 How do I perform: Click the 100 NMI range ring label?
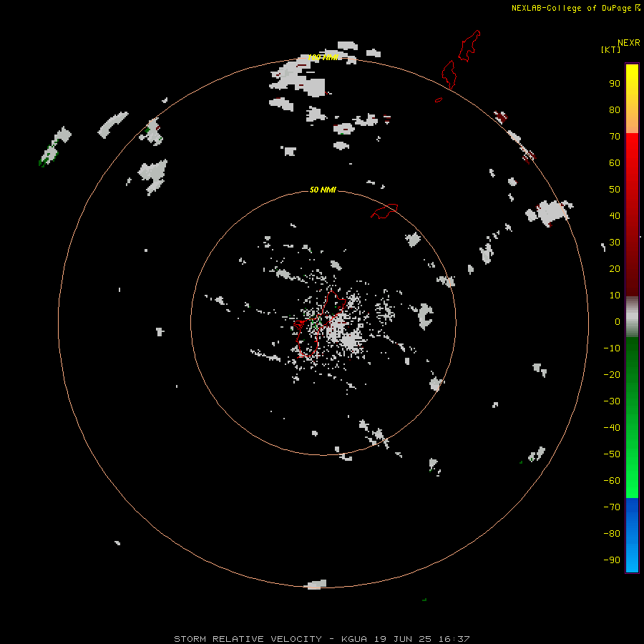323,57
